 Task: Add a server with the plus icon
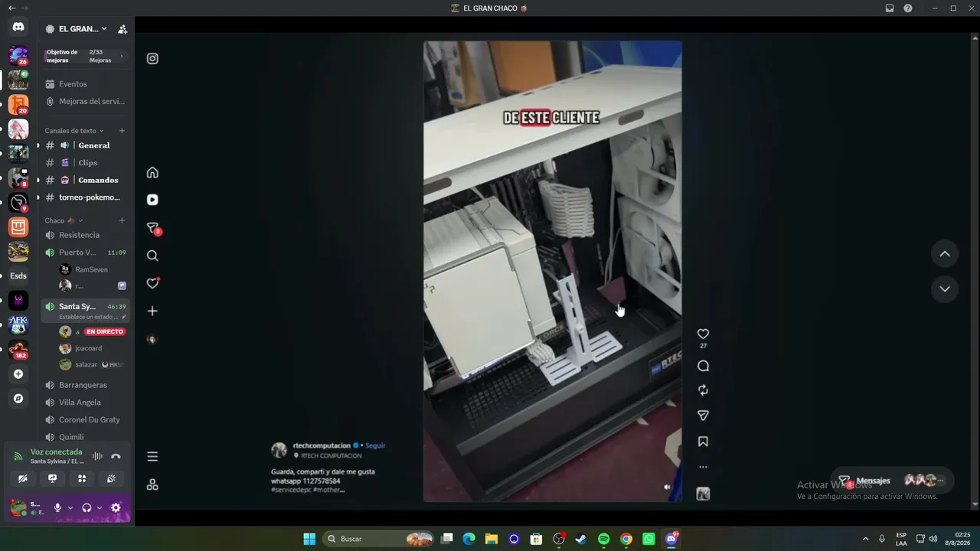point(18,374)
